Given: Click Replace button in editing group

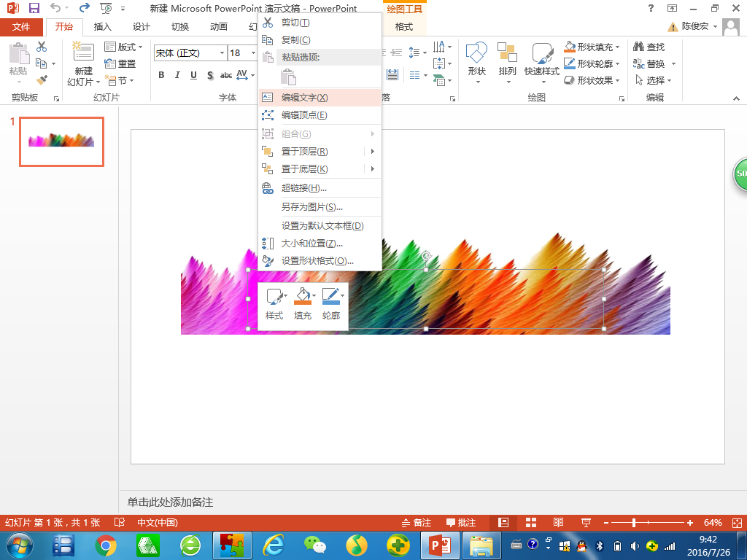Looking at the screenshot, I should click(x=649, y=63).
